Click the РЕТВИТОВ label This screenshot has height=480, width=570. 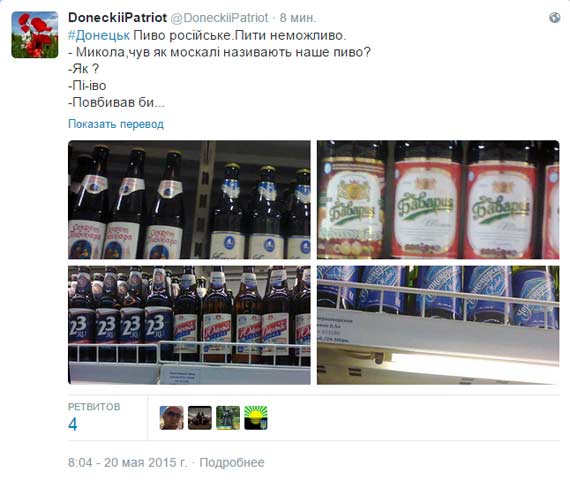pyautogui.click(x=94, y=407)
